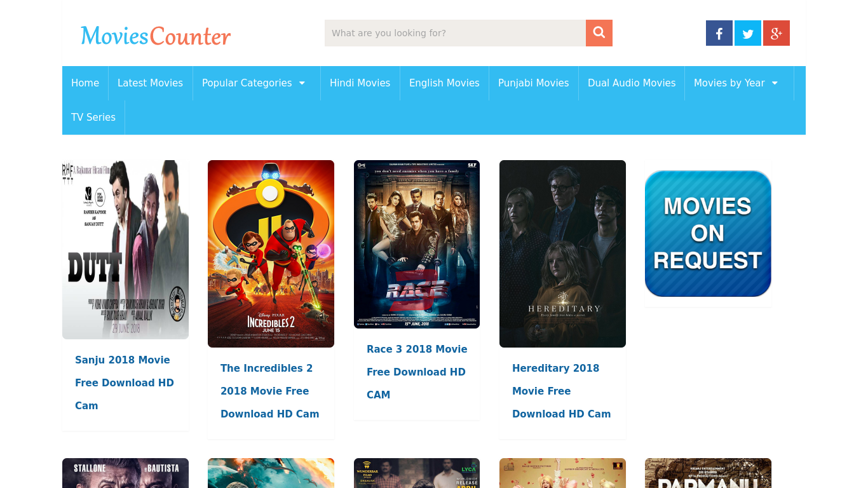Select Hindi Movies in navigation bar
Screen dimensions: 868x488
pyautogui.click(x=360, y=83)
